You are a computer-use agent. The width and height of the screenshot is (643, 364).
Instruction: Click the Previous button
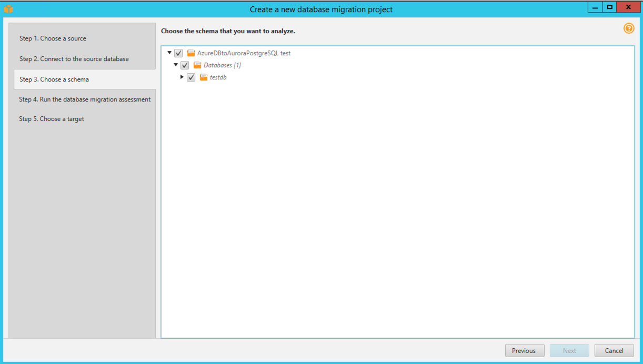pyautogui.click(x=524, y=350)
